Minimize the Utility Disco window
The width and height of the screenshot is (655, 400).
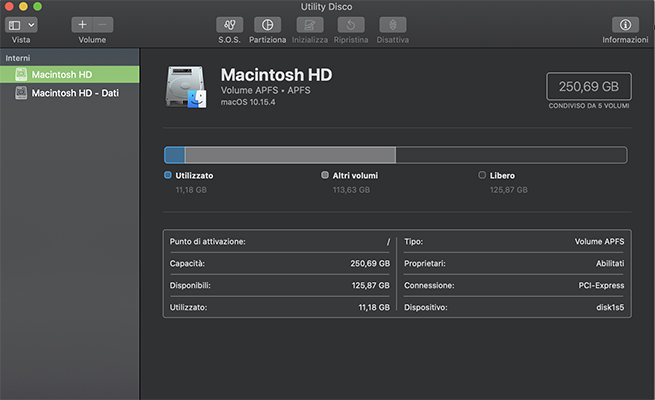coord(23,6)
